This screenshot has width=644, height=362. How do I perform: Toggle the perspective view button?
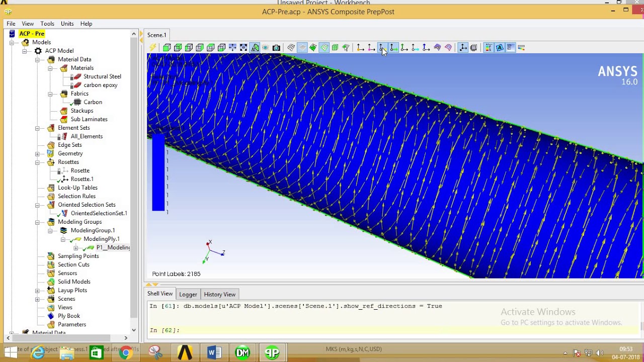[255, 48]
